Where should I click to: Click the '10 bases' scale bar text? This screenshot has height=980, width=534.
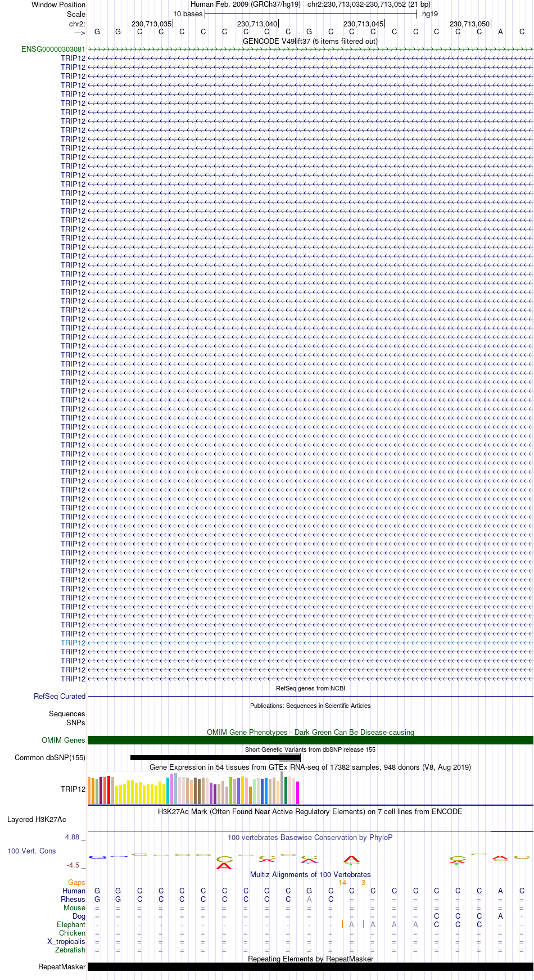coord(188,14)
